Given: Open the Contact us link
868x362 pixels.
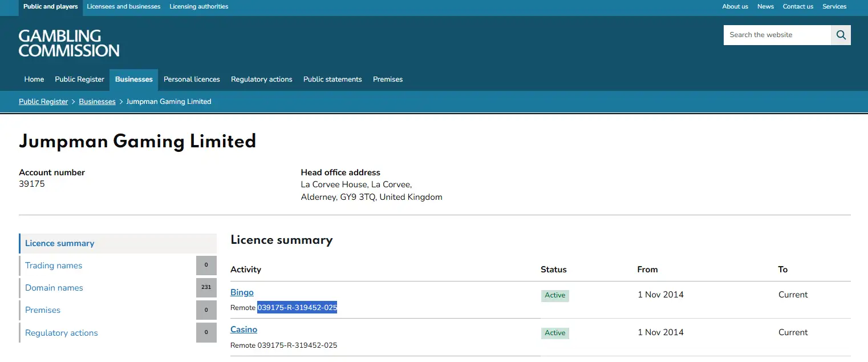Looking at the screenshot, I should tap(798, 7).
